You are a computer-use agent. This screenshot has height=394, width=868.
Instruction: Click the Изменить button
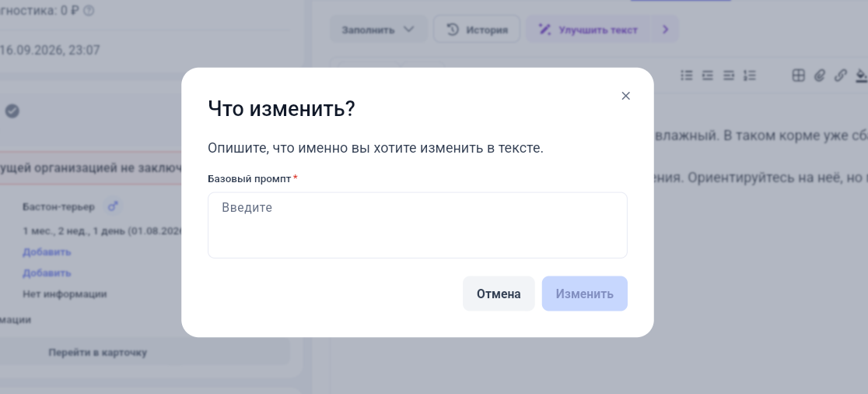point(585,294)
